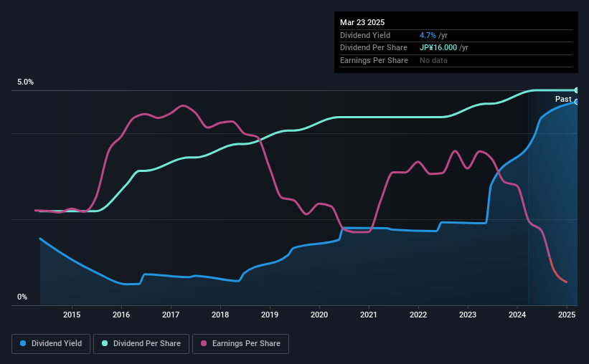This screenshot has height=364, width=589.
Task: Click the 4.7% Dividend Yield tooltip value
Action: click(428, 35)
